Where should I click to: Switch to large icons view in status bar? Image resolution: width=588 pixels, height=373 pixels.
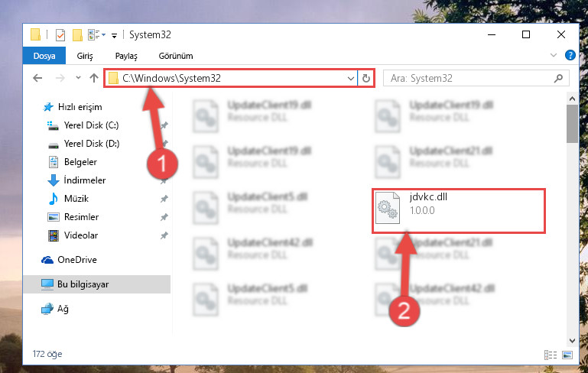(567, 355)
